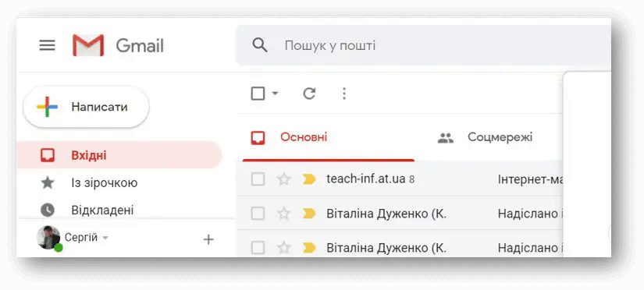Open the three-dot more options menu
644x290 pixels.
(344, 94)
